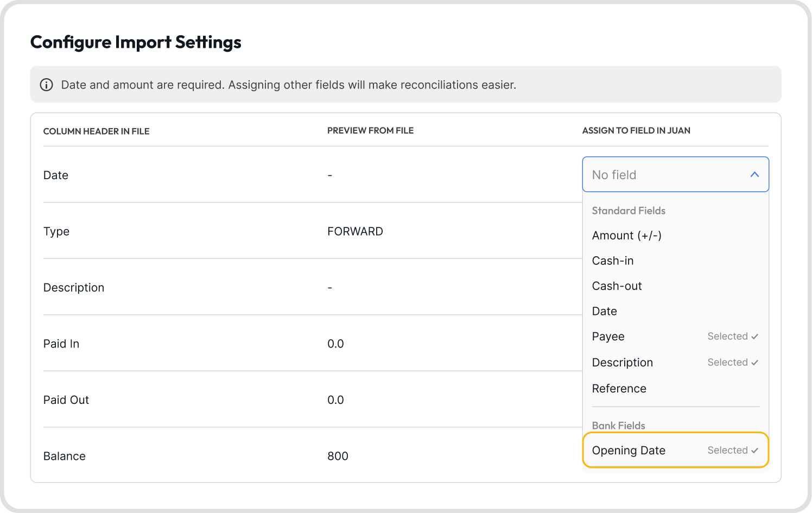The width and height of the screenshot is (812, 513).
Task: Click the Paid Out row label
Action: pos(66,400)
